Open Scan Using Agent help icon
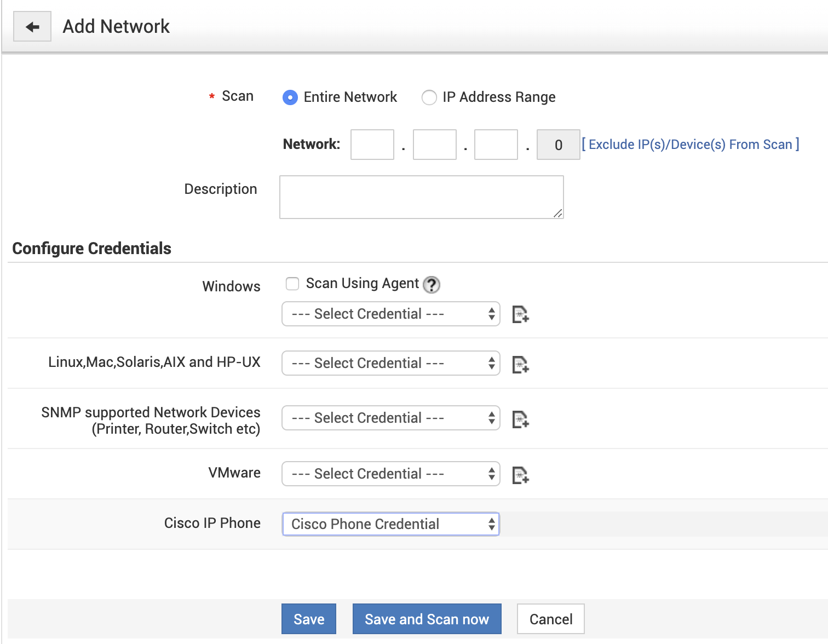This screenshot has width=828, height=644. (x=432, y=284)
